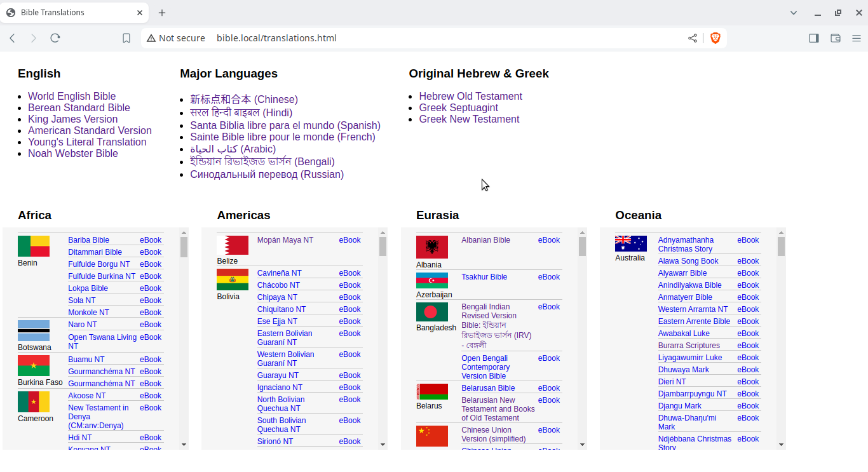
Task: Click the share icon in address bar
Action: tap(692, 38)
